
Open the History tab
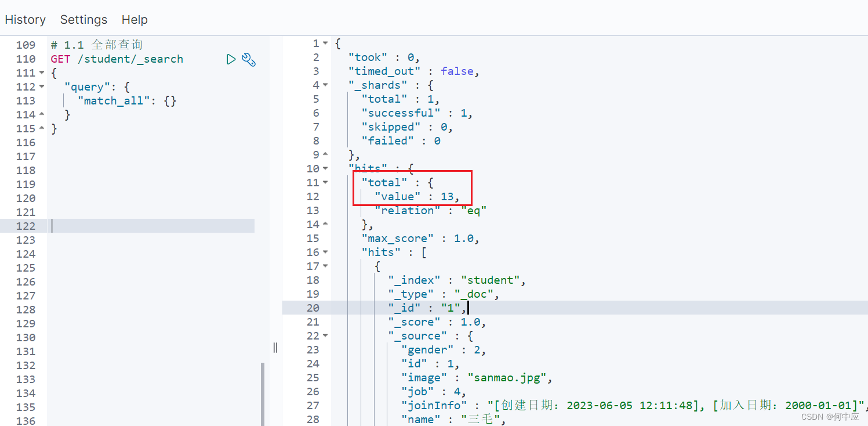(25, 20)
